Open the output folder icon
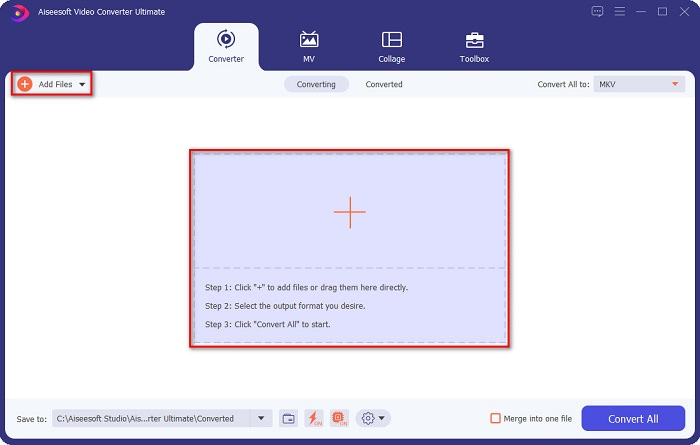Image resolution: width=700 pixels, height=445 pixels. point(288,419)
